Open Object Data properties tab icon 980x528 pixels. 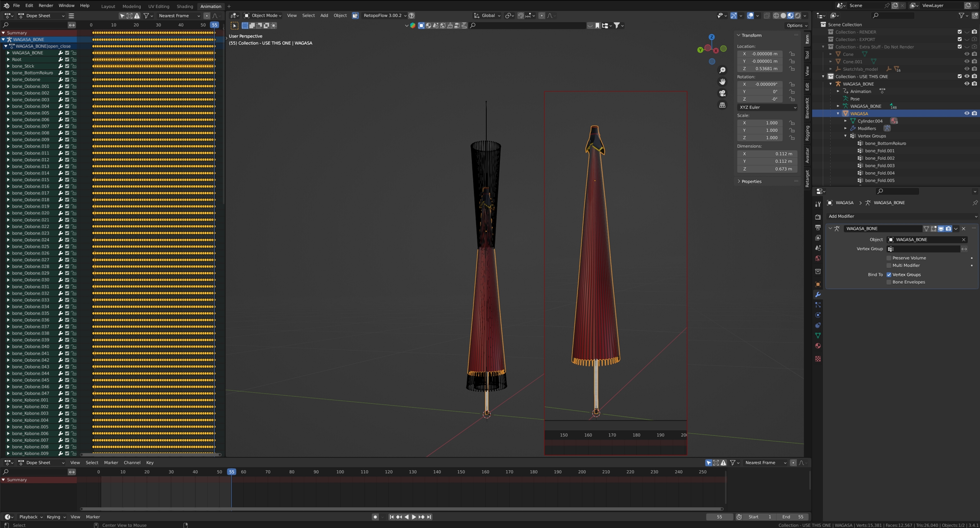[818, 335]
